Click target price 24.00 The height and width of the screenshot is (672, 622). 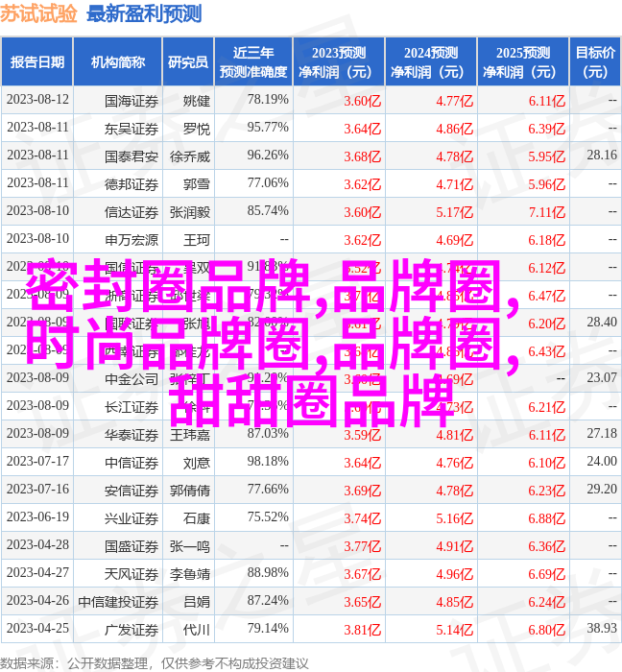click(x=602, y=461)
